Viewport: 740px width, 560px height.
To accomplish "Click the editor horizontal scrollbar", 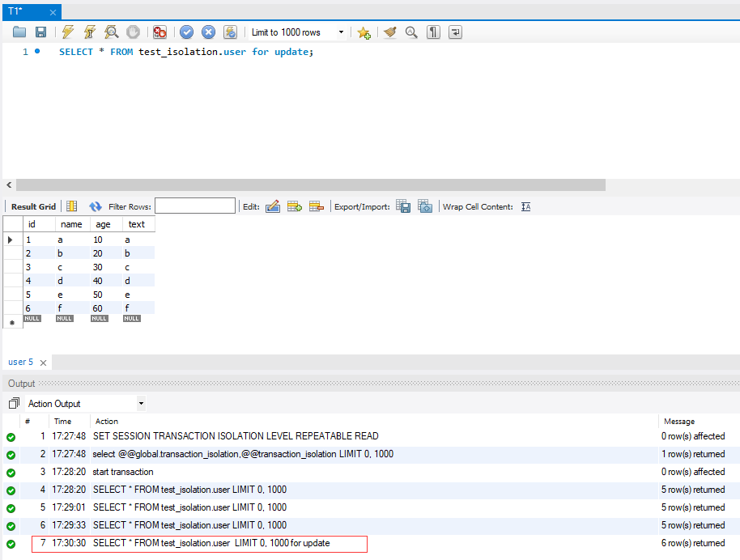I will 311,185.
